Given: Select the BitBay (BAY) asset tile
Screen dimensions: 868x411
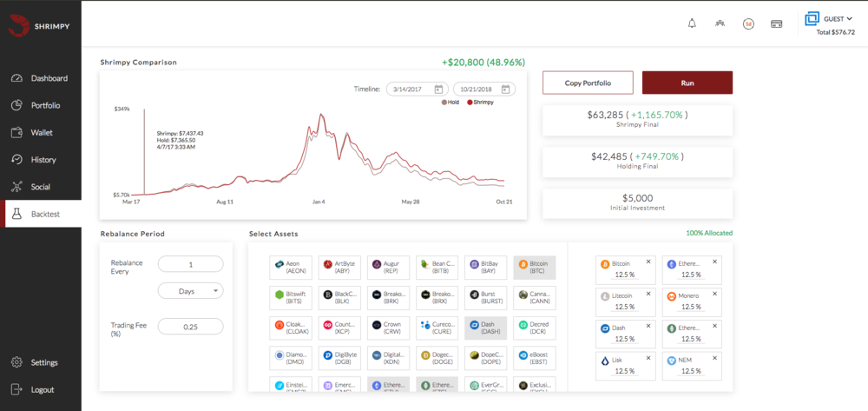Looking at the screenshot, I should point(485,268).
